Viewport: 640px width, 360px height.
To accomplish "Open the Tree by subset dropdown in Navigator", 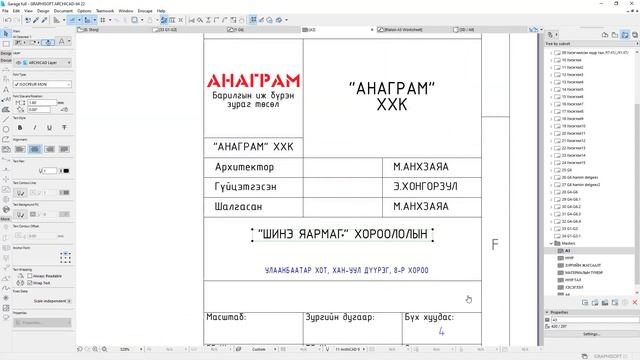I will 592,44.
